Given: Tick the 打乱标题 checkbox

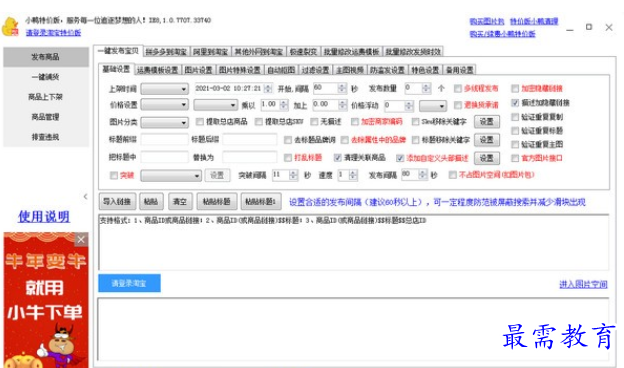Looking at the screenshot, I should (288, 158).
